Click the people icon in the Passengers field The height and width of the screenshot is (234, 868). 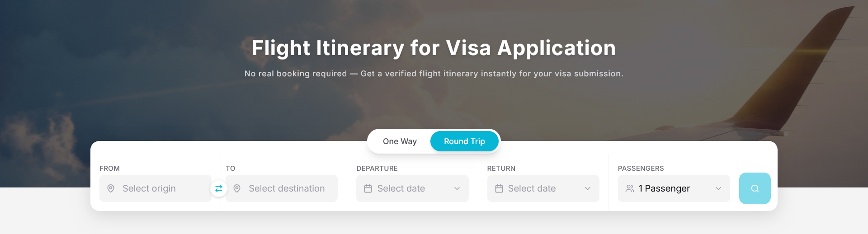[629, 188]
